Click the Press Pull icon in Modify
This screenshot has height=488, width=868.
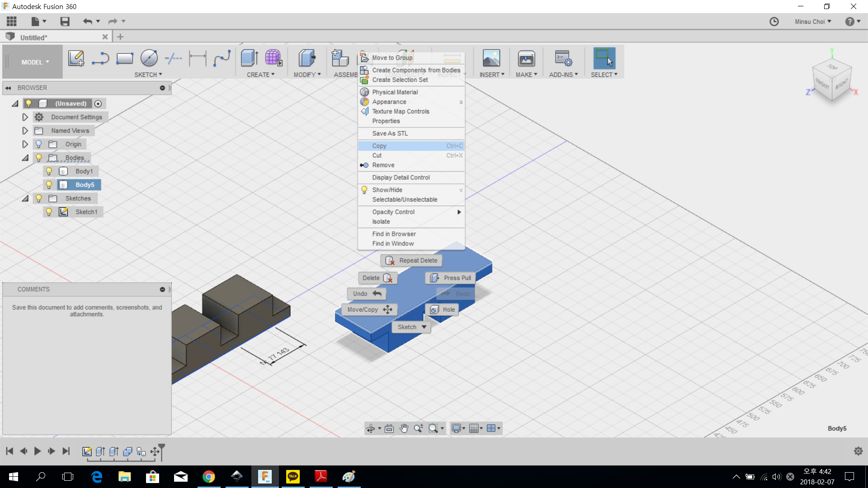pos(307,58)
